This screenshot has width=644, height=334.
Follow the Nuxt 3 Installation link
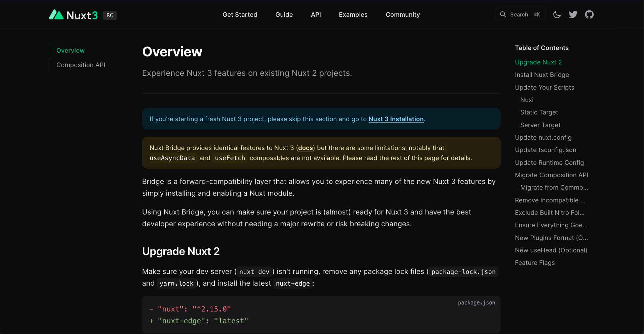point(396,119)
